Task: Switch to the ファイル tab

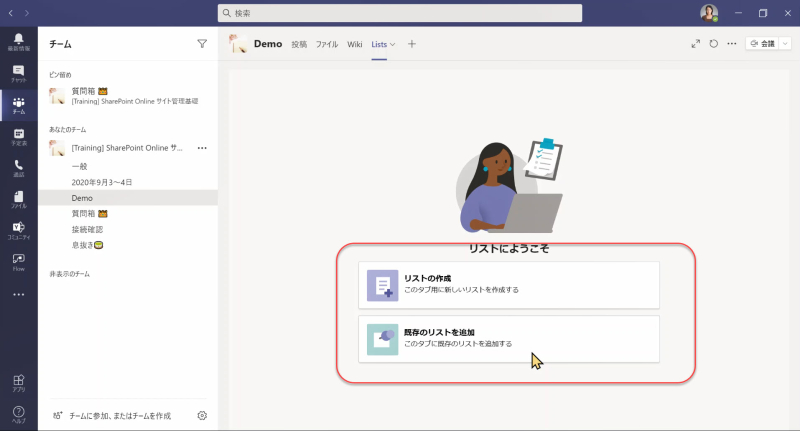Action: click(327, 44)
